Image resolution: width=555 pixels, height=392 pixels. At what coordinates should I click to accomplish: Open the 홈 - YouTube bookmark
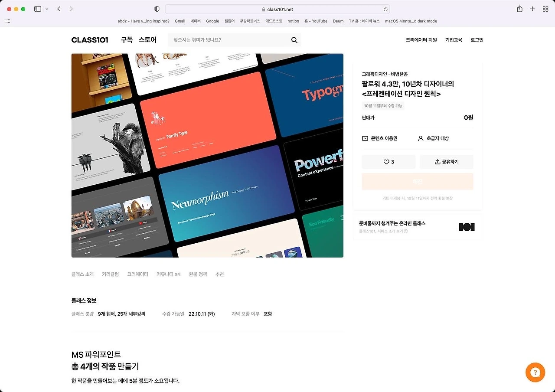pyautogui.click(x=316, y=21)
